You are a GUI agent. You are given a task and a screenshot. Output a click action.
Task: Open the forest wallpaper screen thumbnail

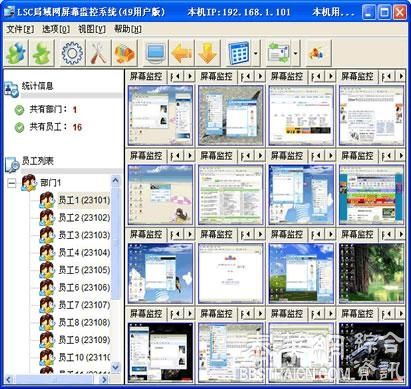coord(371,273)
